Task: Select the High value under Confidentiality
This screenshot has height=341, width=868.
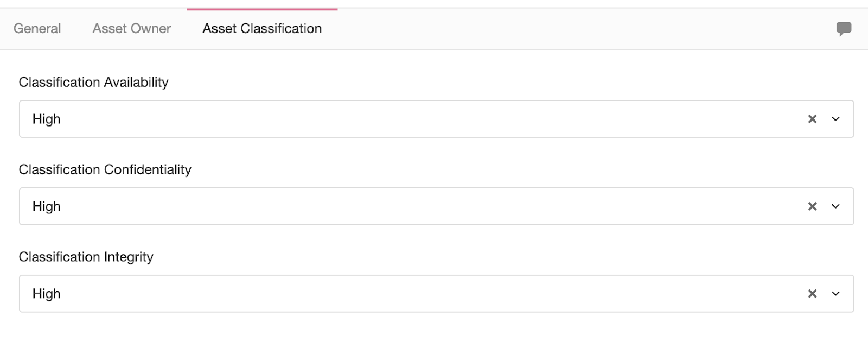Action: click(47, 206)
